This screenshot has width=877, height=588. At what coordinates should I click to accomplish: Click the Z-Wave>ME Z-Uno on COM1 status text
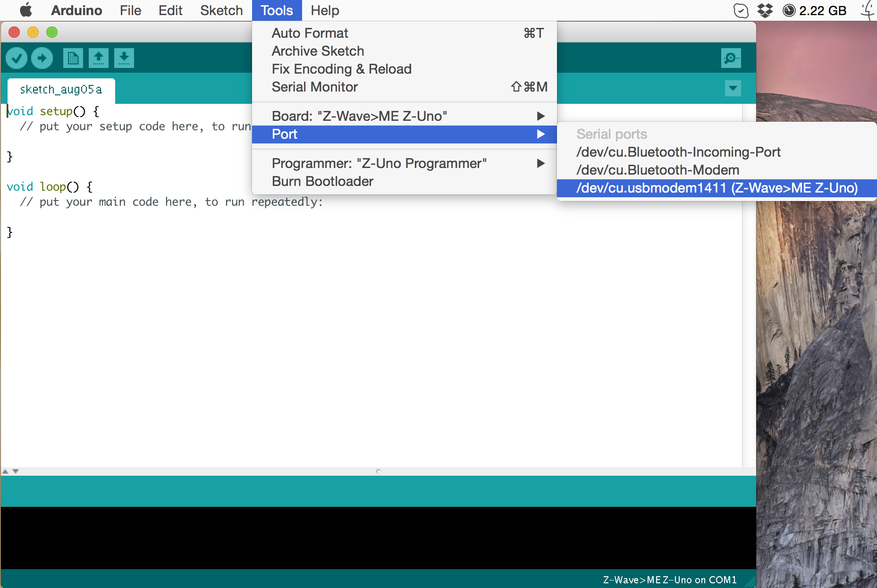670,580
